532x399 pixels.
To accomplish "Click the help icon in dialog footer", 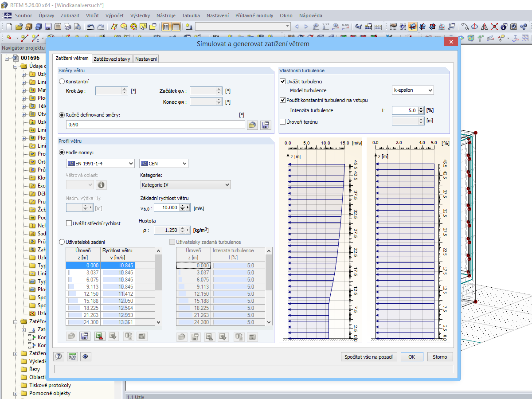I will click(x=59, y=356).
